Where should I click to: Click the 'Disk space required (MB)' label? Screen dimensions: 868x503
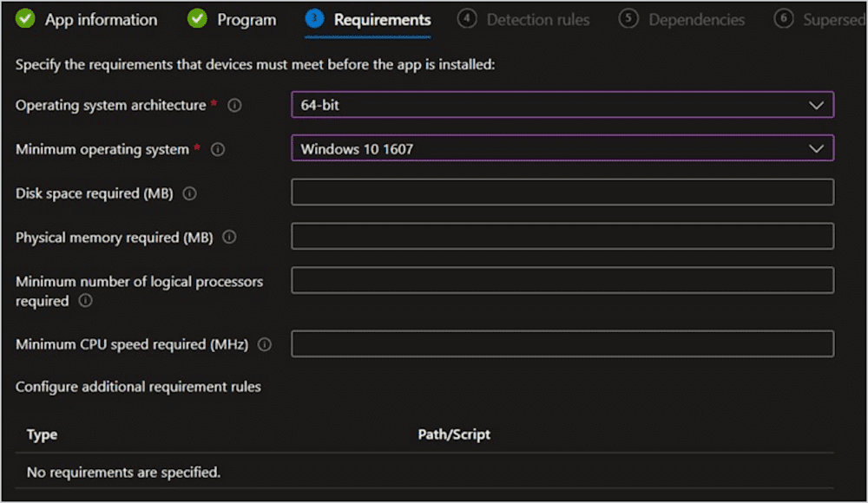coord(95,193)
